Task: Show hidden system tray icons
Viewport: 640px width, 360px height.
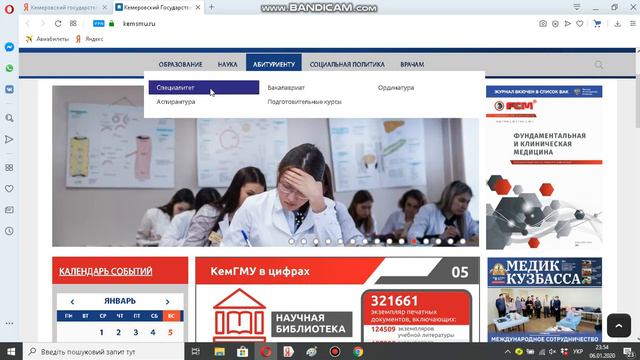Action: click(507, 351)
